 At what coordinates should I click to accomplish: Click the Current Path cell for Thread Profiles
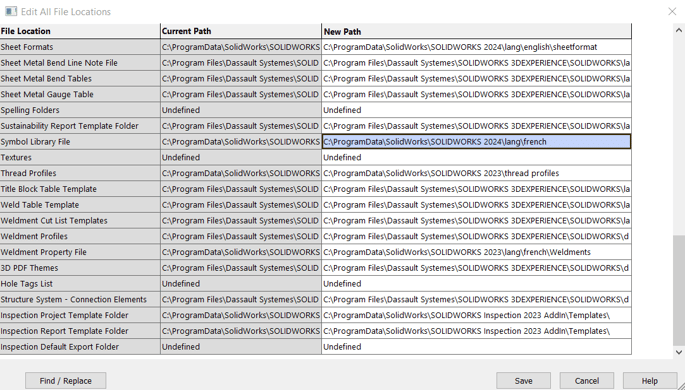tap(241, 173)
